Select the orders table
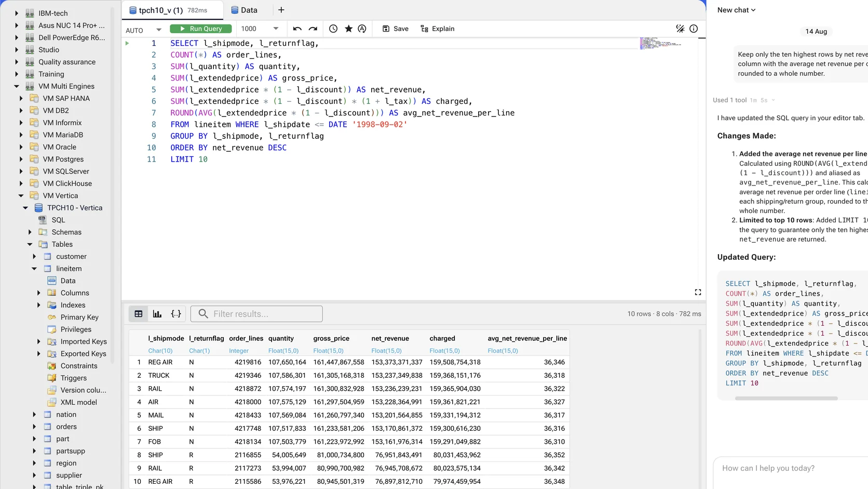868x489 pixels. [66, 427]
